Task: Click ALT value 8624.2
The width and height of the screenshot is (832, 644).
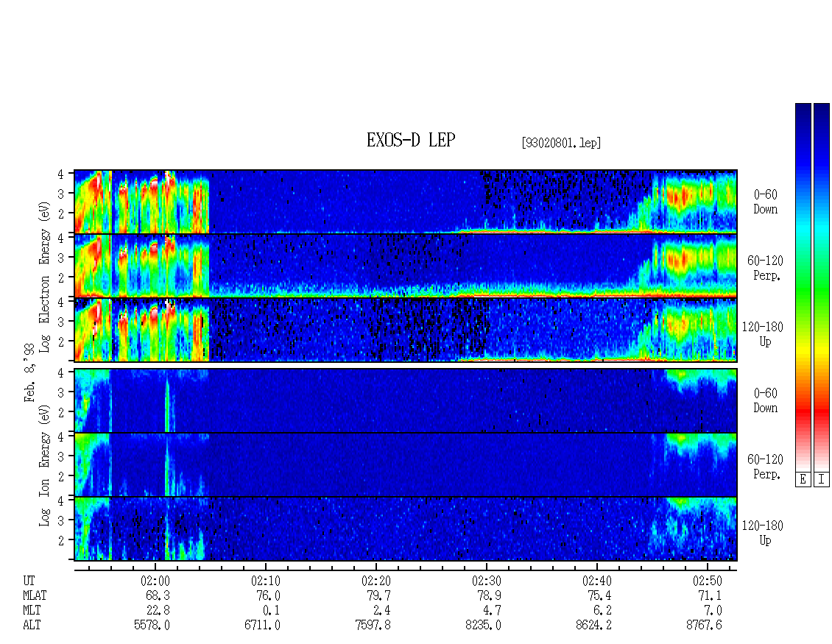Action: (593, 626)
